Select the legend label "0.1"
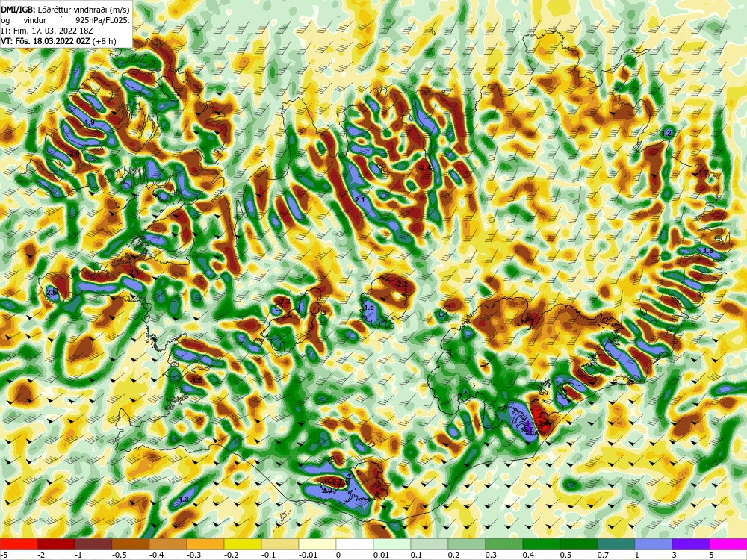The image size is (747, 560). pos(416,555)
